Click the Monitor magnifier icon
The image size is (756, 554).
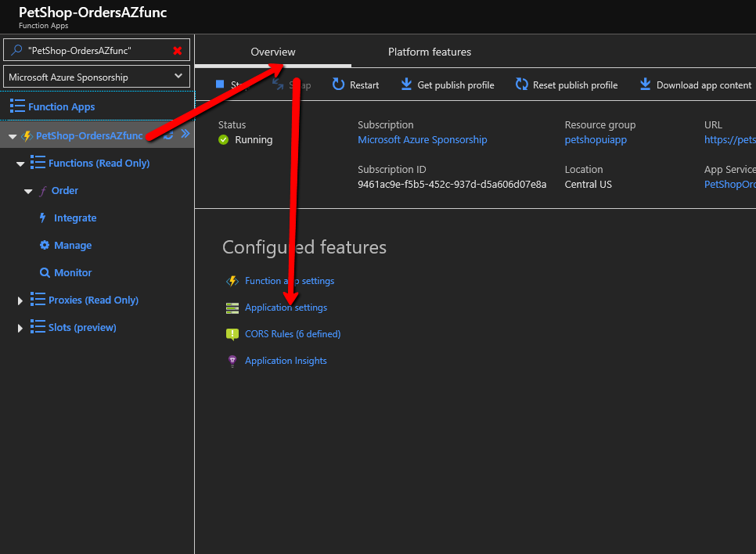[x=45, y=272]
